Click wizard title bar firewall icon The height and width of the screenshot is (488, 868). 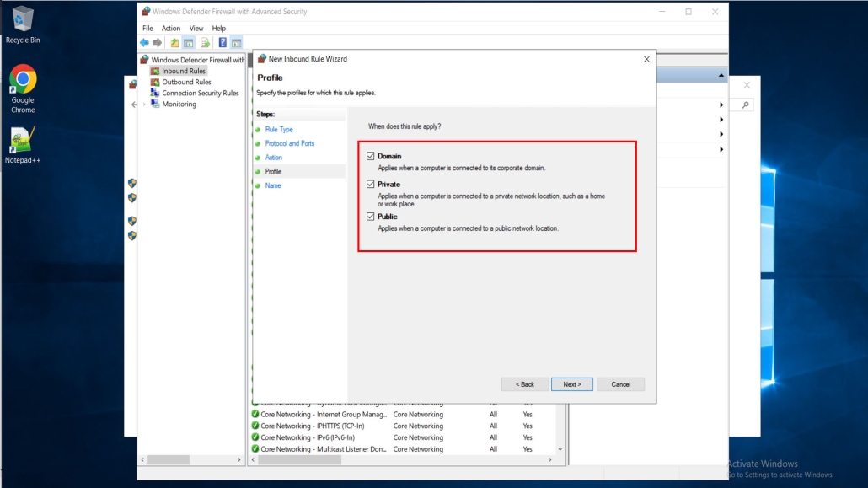(262, 59)
